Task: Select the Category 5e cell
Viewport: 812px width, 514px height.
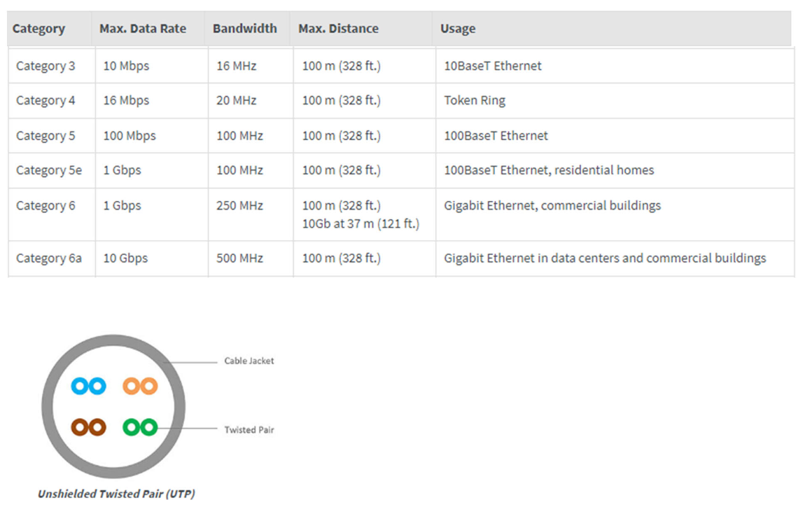Action: 49,170
